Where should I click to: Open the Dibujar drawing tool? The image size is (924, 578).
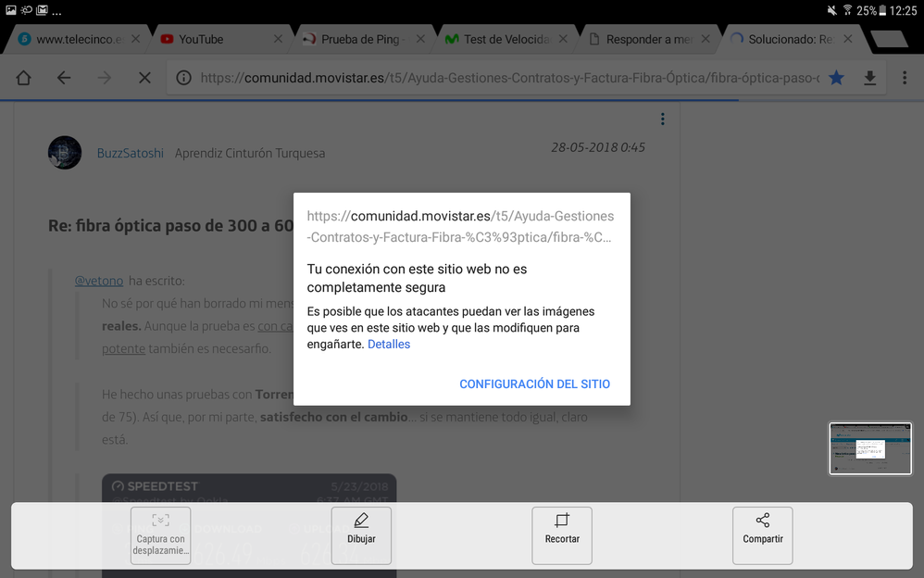click(x=361, y=535)
